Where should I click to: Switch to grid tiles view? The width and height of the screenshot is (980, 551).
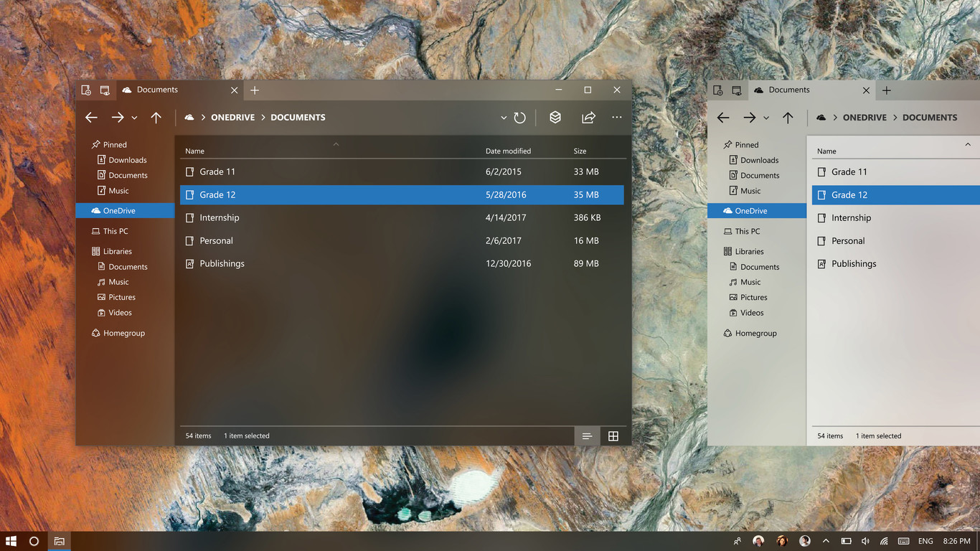click(613, 436)
